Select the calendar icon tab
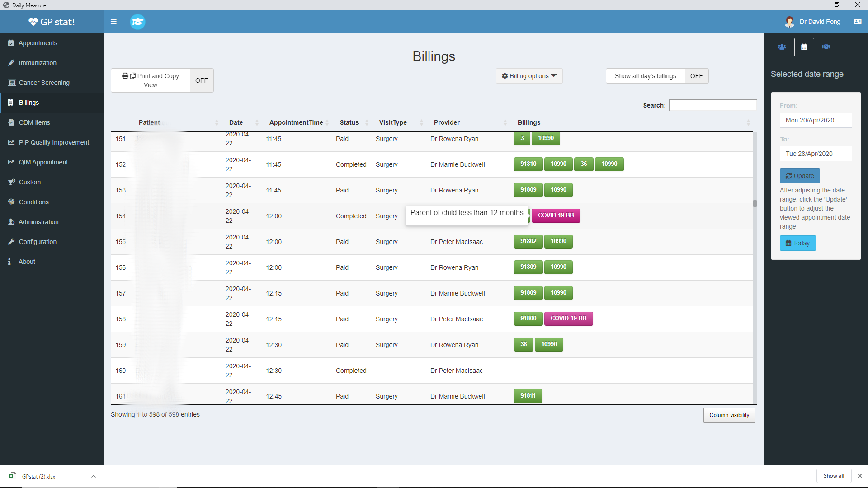Screen dimensions: 868x488 804,47
